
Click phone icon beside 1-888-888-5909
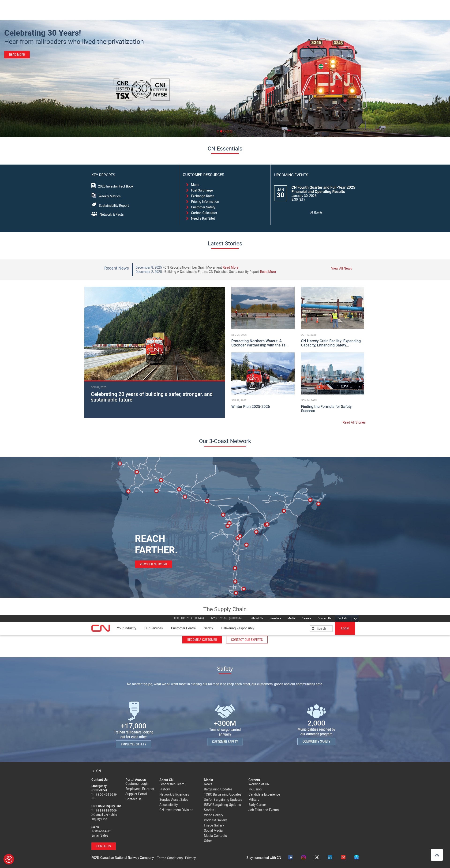pos(93,810)
